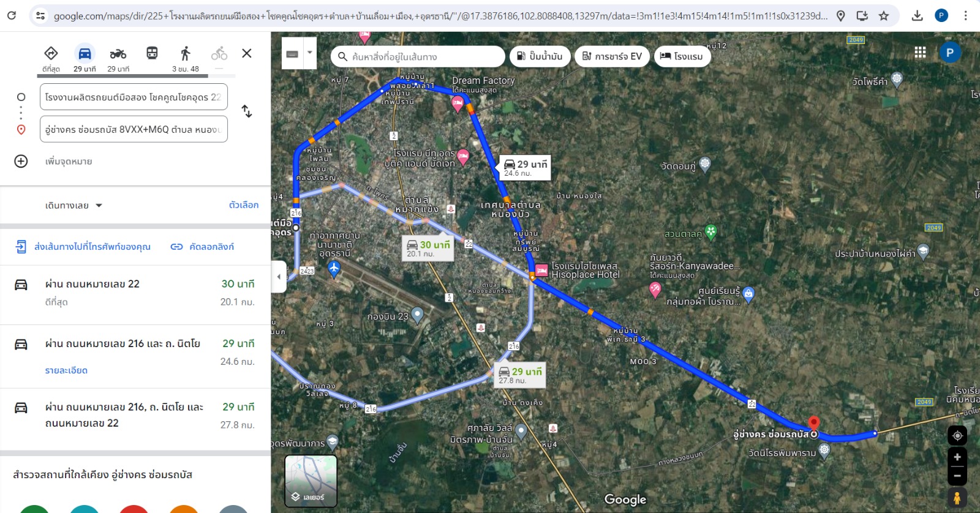Click the วัดดอนภู่ temple marker
The height and width of the screenshot is (513, 980).
pyautogui.click(x=705, y=164)
